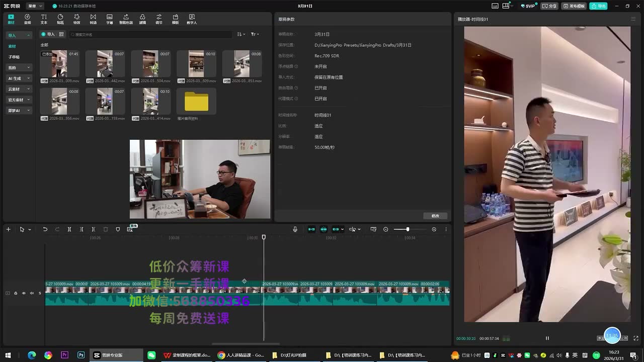644x362 pixels.
Task: Click the 导出 export button
Action: click(x=599, y=6)
